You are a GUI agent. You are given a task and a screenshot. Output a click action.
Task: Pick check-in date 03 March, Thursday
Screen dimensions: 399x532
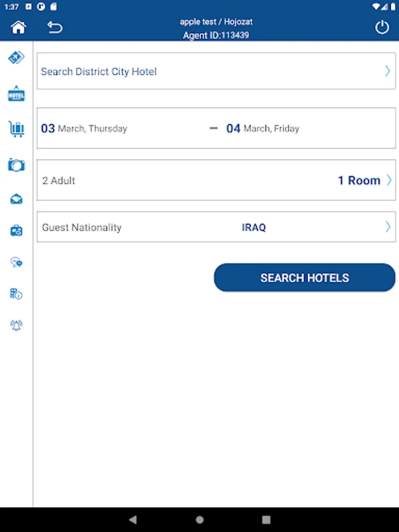(84, 128)
